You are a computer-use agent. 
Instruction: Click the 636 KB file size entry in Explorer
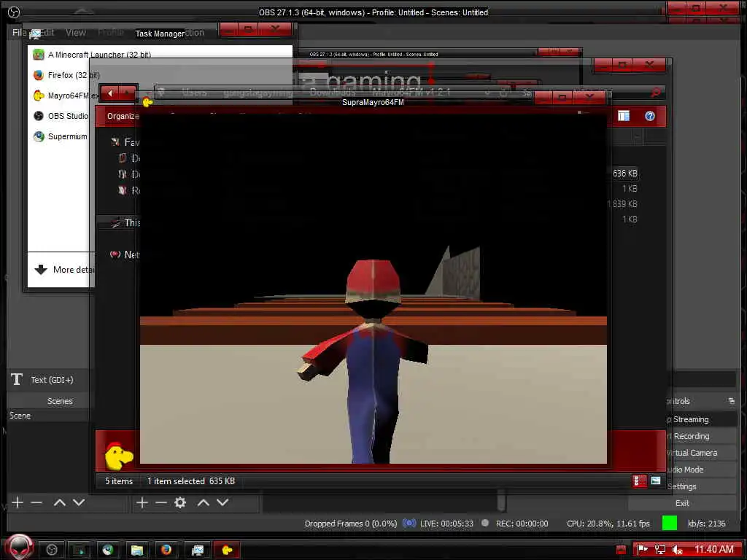624,174
